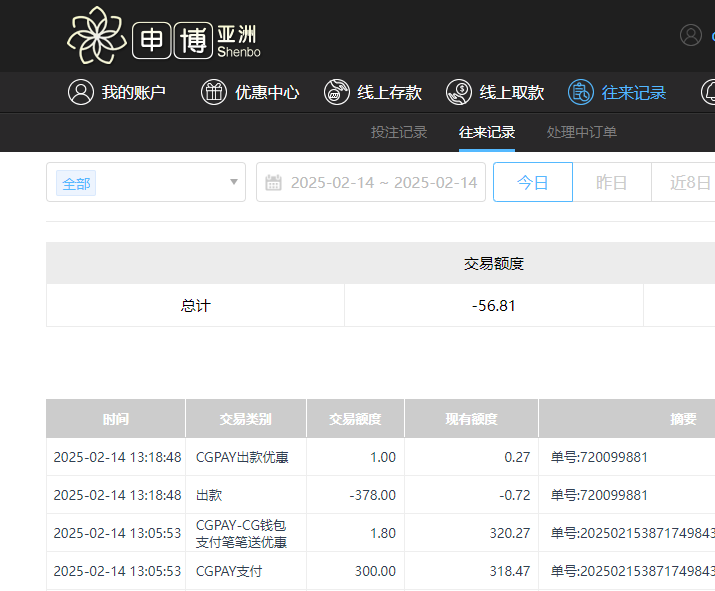Screen dimensions: 715x591
Task: Select the 昨日 date filter
Action: tap(612, 182)
